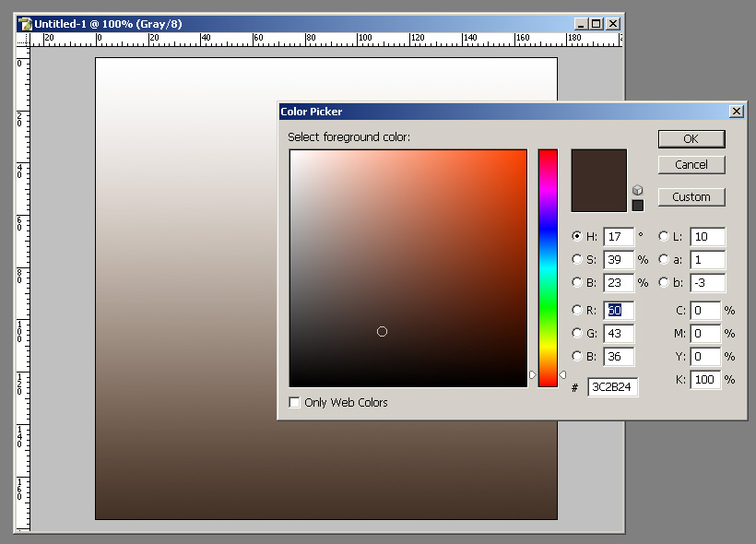Select the R red radio button

577,311
